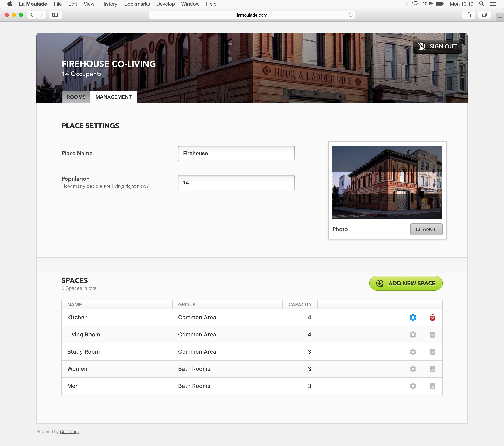Click the Place Name input field
Viewport: 504px width, 446px height.
coord(236,153)
